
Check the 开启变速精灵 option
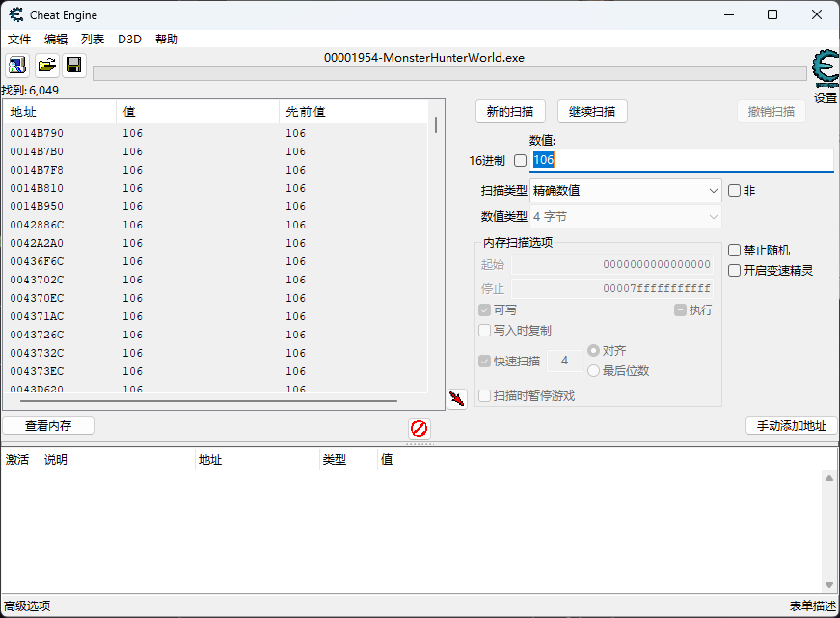(x=735, y=271)
